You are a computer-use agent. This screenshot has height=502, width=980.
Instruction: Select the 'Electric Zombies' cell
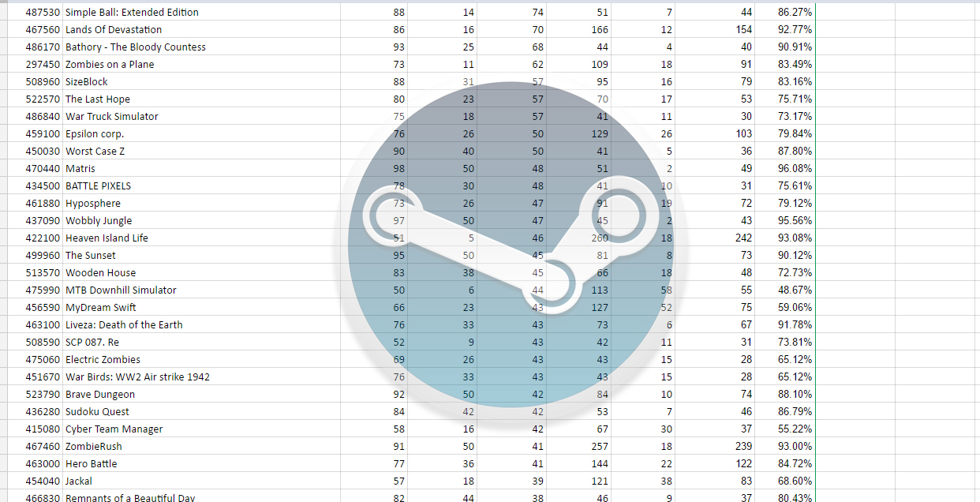point(202,360)
